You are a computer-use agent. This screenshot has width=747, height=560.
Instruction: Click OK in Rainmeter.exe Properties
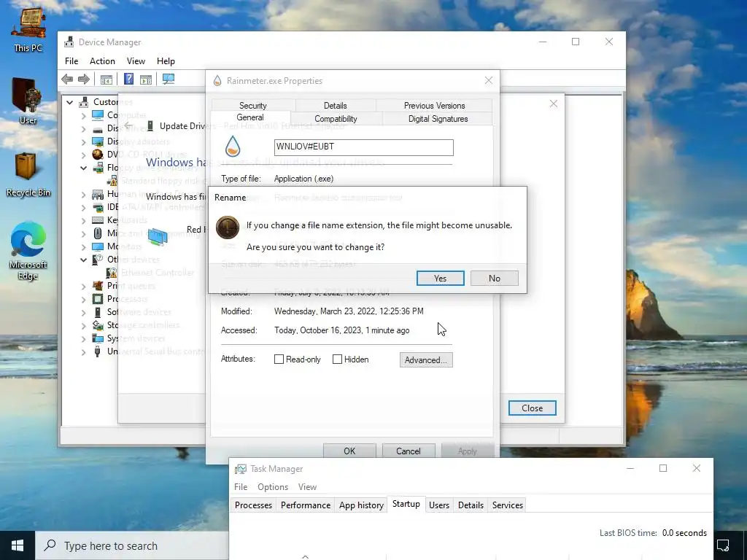[x=349, y=451]
